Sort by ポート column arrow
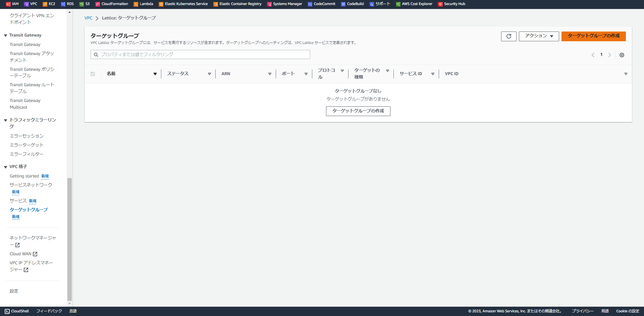Image resolution: width=644 pixels, height=316 pixels. pos(306,74)
